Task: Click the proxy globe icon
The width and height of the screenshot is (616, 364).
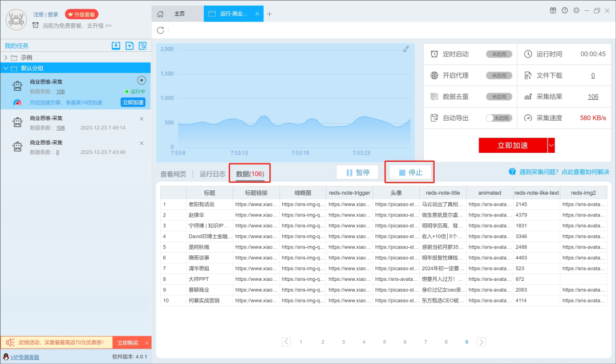Action: (x=434, y=75)
